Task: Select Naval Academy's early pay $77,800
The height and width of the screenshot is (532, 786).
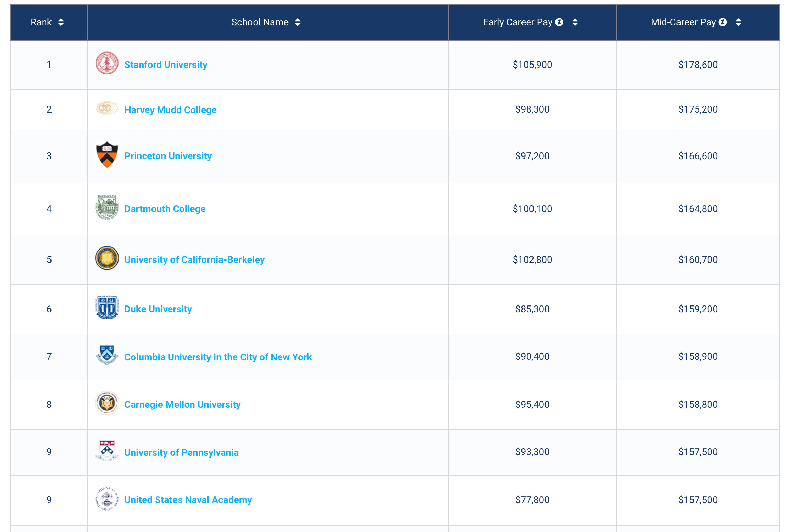Action: pos(532,500)
